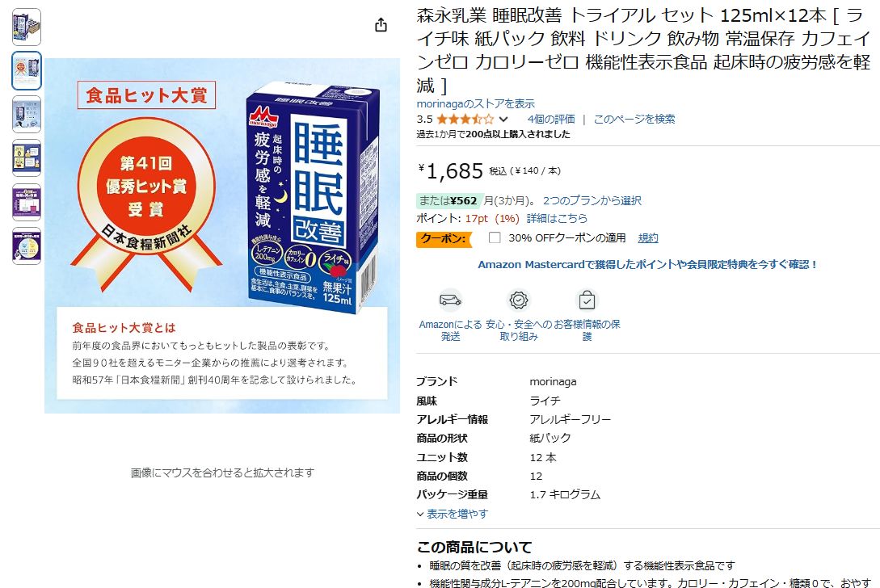
Task: Click the Amazon delivery truck icon
Action: pos(450,300)
